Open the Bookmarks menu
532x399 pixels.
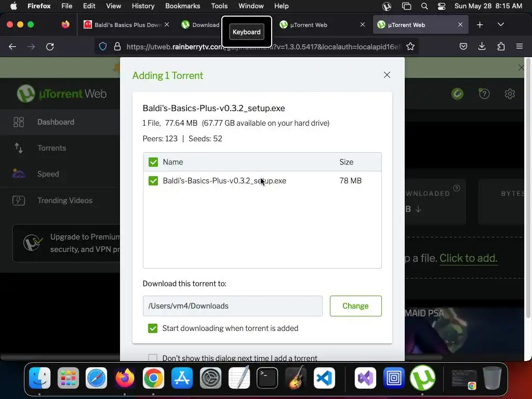pos(182,6)
